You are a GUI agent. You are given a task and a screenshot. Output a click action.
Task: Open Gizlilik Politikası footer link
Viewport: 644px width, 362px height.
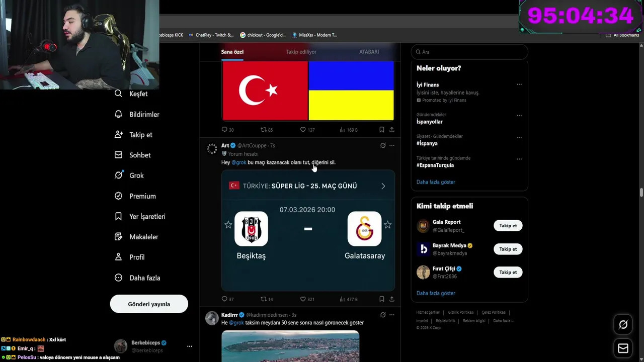point(461,312)
